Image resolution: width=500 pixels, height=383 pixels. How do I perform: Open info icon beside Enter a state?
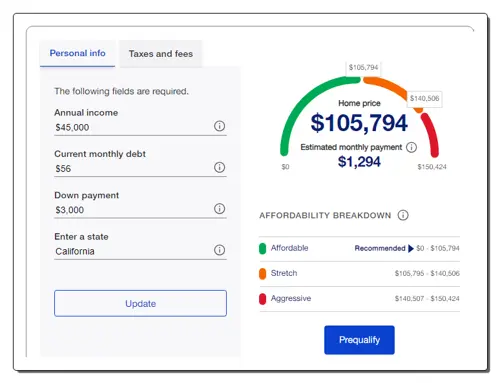tap(219, 250)
